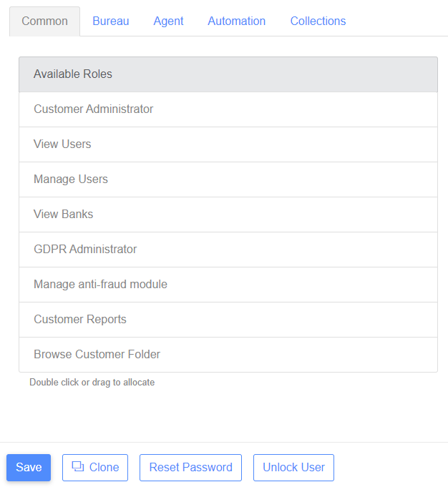Click the Clone button

(95, 468)
